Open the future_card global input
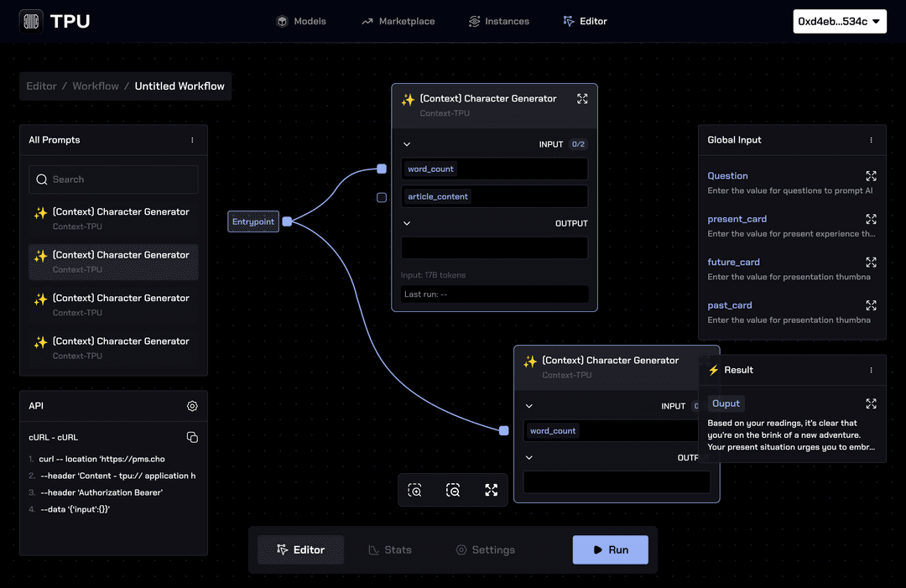This screenshot has height=588, width=906. point(734,263)
